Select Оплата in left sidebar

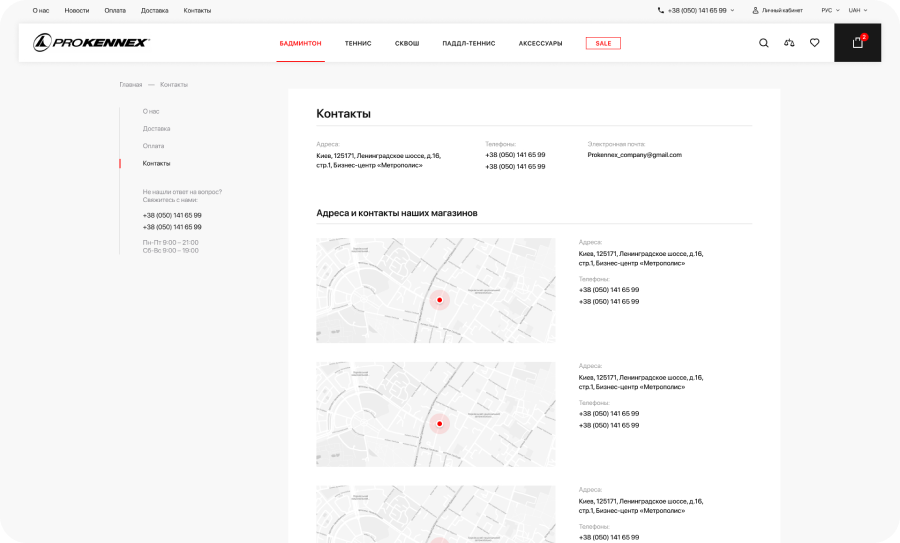tap(153, 146)
